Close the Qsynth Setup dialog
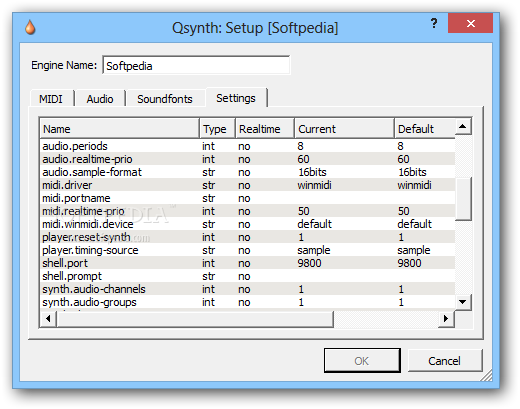 coord(470,23)
